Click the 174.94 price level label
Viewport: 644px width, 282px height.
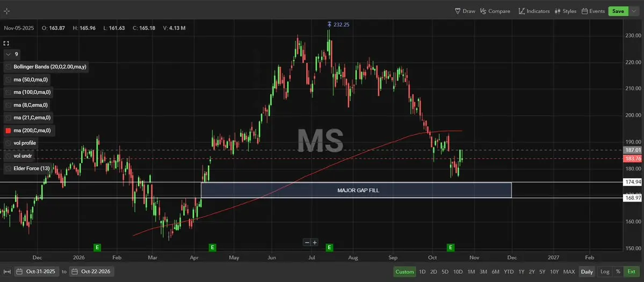[633, 182]
